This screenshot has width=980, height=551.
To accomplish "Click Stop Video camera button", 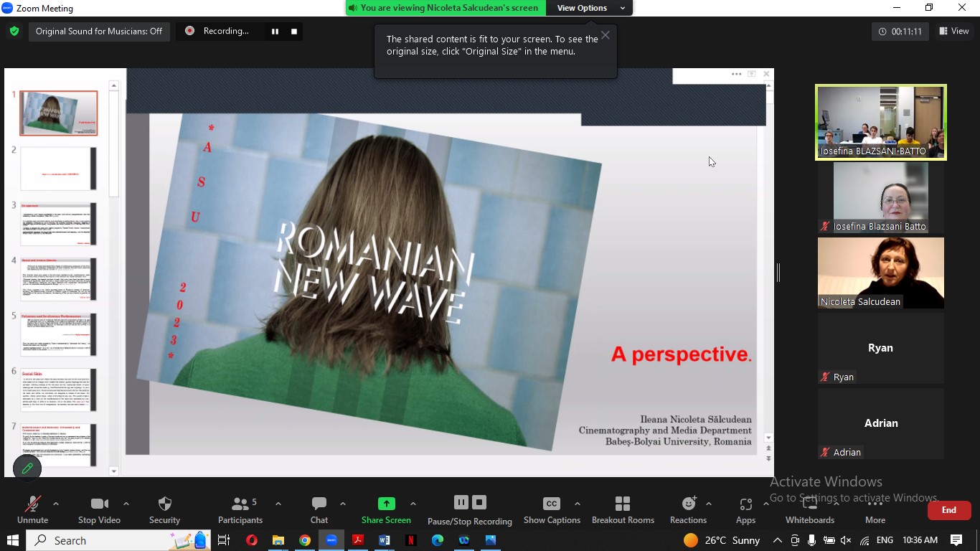I will [99, 510].
